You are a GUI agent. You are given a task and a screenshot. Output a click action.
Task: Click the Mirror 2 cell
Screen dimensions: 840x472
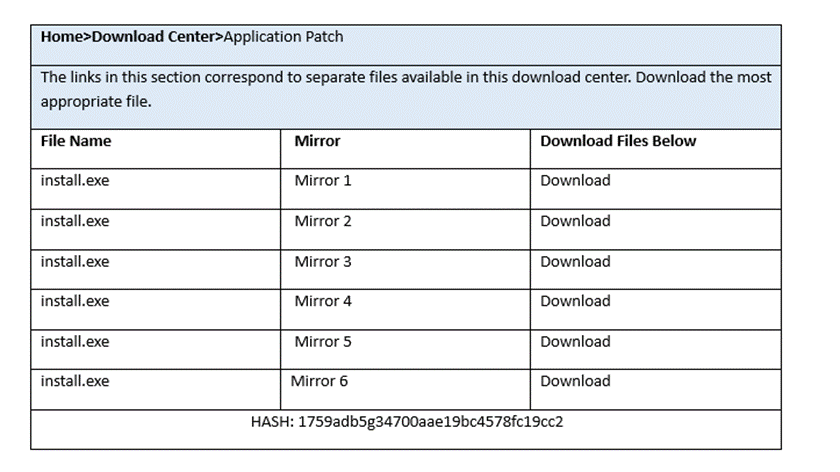point(323,221)
